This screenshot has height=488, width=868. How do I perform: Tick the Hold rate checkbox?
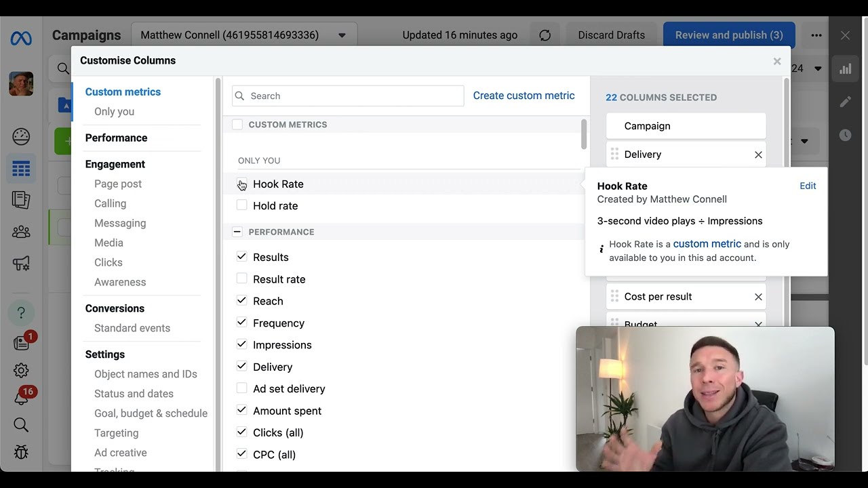click(241, 205)
